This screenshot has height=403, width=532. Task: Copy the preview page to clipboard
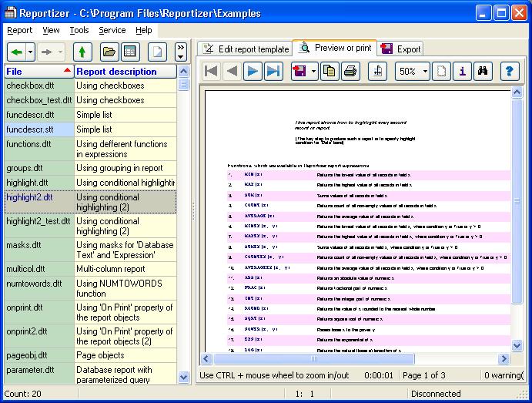[330, 71]
